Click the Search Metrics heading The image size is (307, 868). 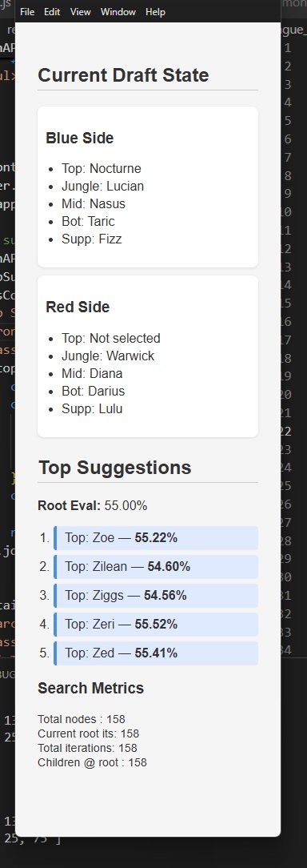coord(90,688)
